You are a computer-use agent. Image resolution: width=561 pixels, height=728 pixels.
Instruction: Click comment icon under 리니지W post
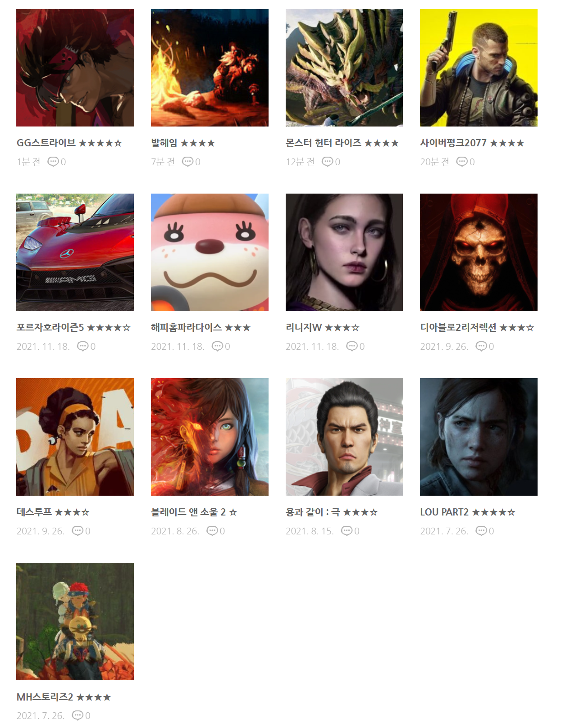(352, 346)
